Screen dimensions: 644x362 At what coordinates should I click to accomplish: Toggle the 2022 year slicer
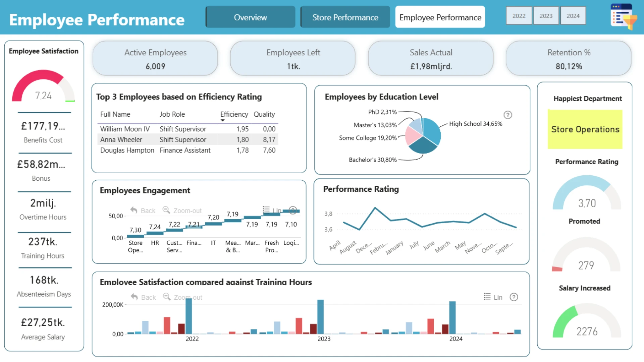pyautogui.click(x=519, y=16)
